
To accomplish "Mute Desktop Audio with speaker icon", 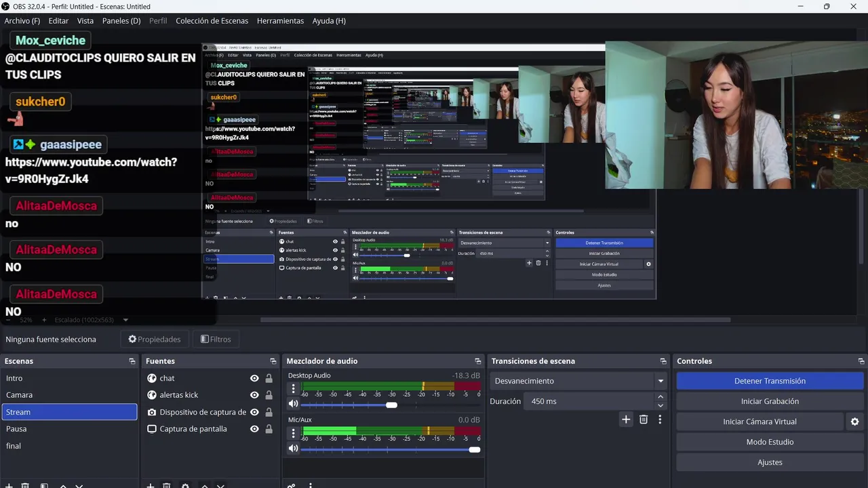I will [293, 404].
